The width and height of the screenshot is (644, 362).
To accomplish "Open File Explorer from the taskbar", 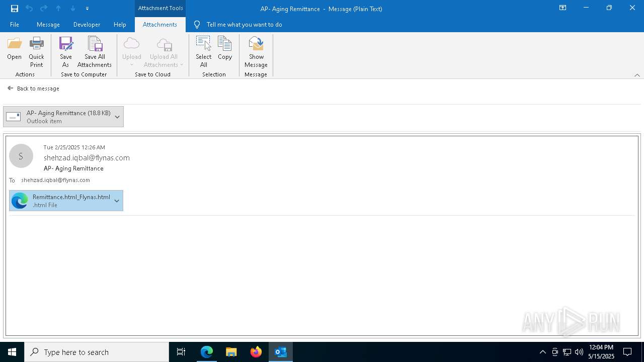I will (231, 352).
